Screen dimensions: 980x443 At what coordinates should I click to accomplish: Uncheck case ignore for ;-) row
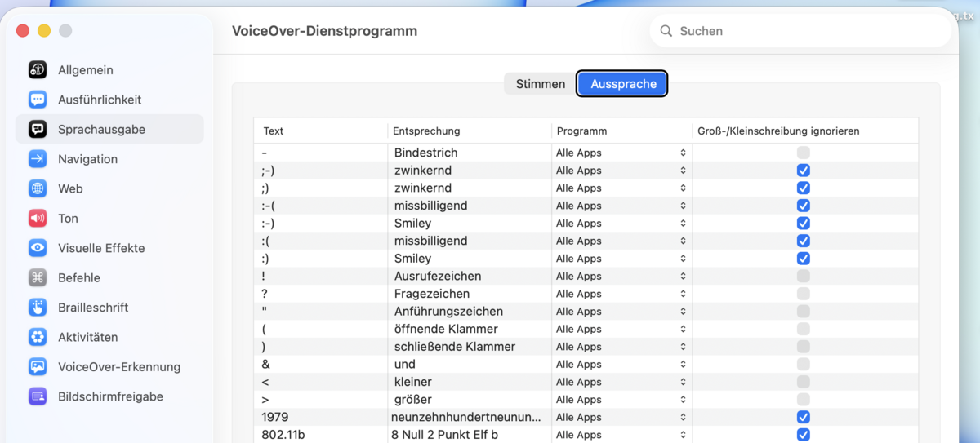tap(804, 171)
